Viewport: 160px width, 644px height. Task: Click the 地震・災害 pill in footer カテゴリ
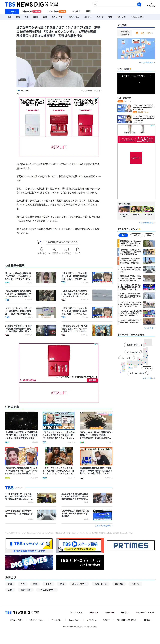[x=26, y=590]
